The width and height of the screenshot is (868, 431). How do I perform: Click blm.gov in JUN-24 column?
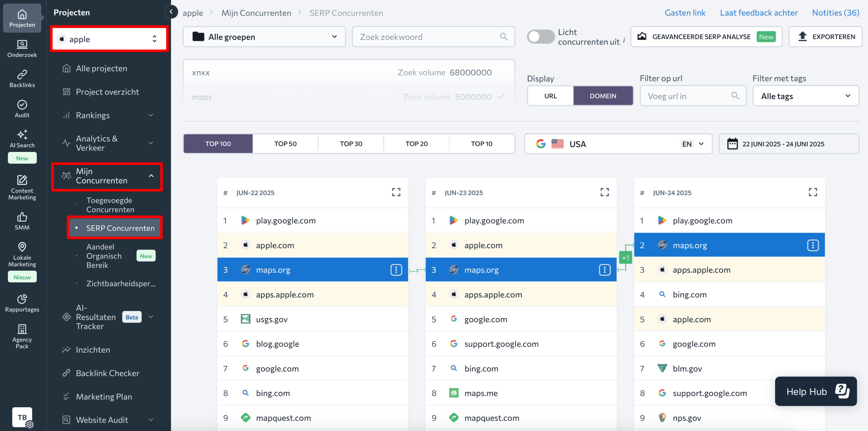687,369
